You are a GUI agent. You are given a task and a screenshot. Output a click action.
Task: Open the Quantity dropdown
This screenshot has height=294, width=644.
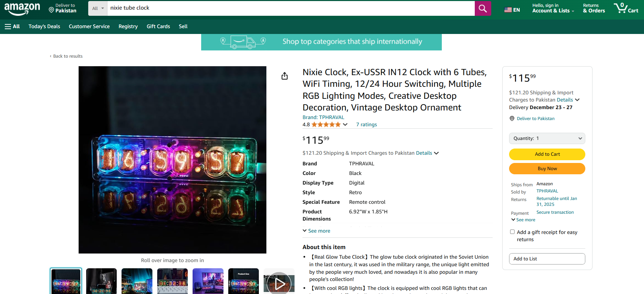tap(547, 138)
